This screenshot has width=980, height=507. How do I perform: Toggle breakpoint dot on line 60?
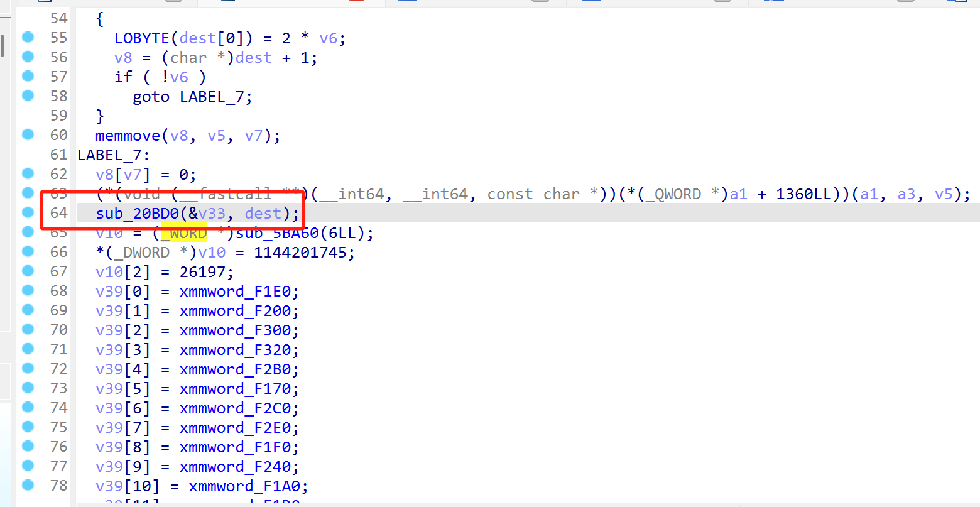click(28, 134)
